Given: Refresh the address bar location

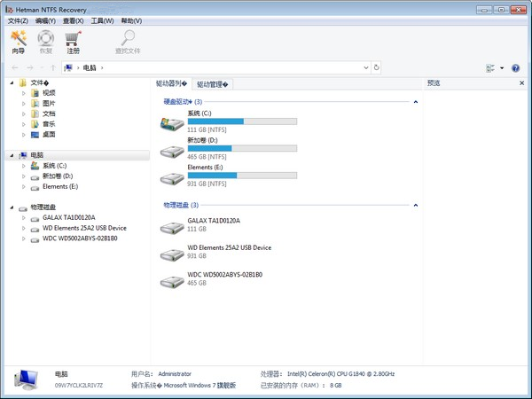Looking at the screenshot, I should (x=376, y=67).
